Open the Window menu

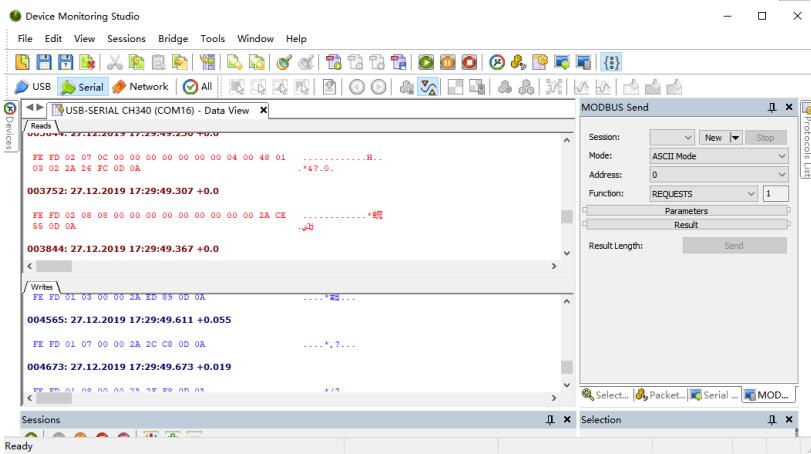click(x=255, y=39)
